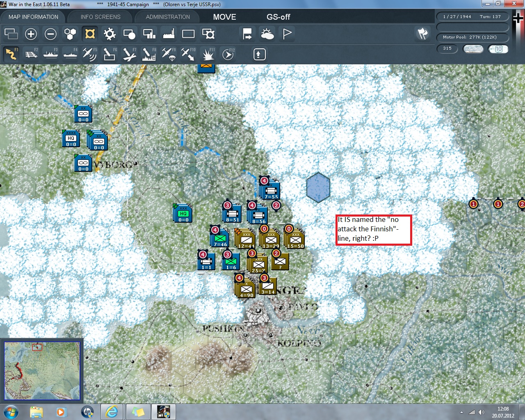Open the file explorer taskbar icon
This screenshot has width=525, height=420.
(37, 411)
